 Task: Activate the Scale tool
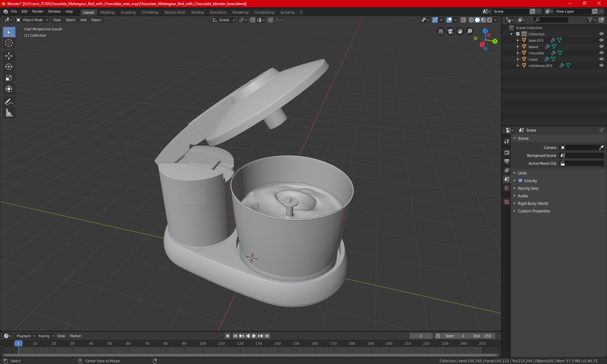9,78
